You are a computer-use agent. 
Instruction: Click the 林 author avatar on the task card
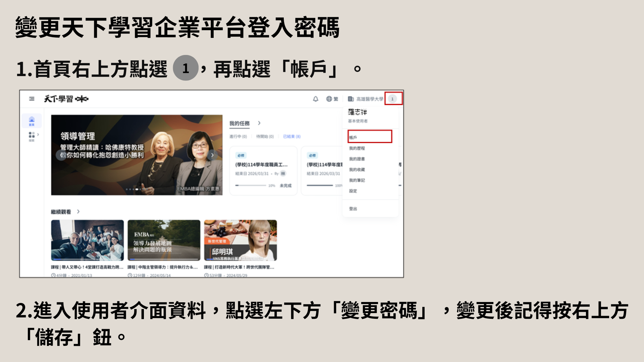point(283,173)
